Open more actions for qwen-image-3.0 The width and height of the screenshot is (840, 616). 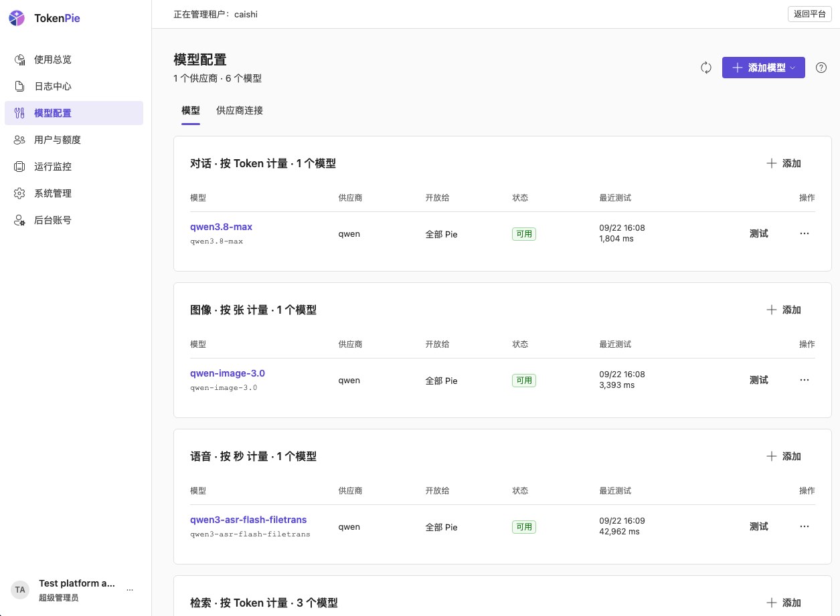[x=805, y=380]
